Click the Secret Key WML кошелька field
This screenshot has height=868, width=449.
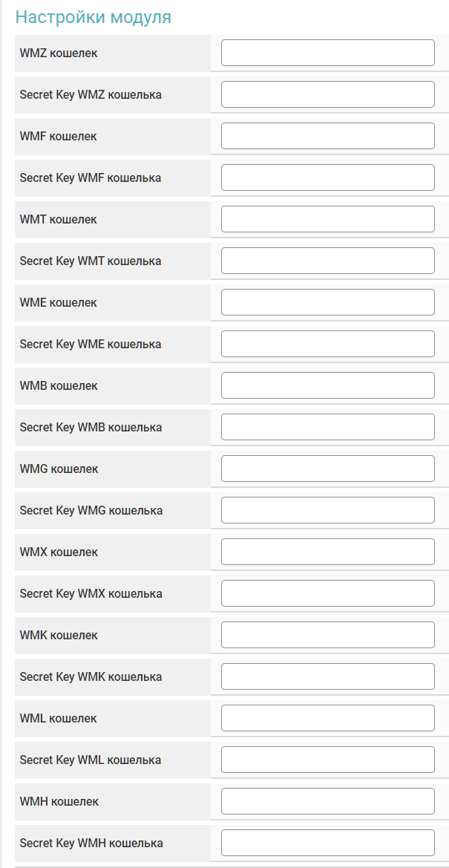pyautogui.click(x=327, y=760)
